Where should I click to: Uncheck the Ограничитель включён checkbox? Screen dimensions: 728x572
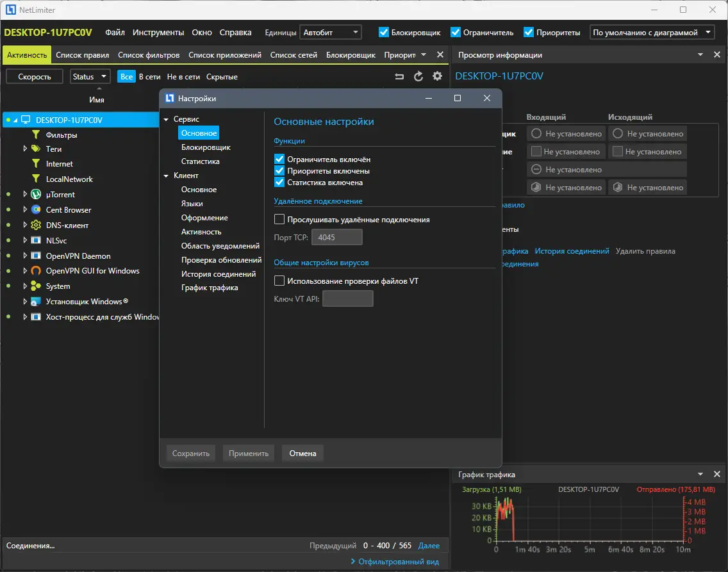tap(279, 159)
